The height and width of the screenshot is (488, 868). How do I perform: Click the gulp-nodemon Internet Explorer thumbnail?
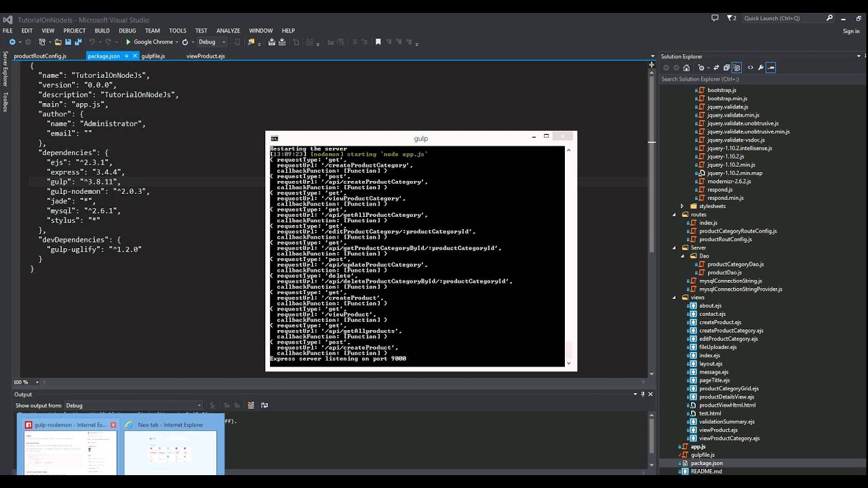[70, 453]
